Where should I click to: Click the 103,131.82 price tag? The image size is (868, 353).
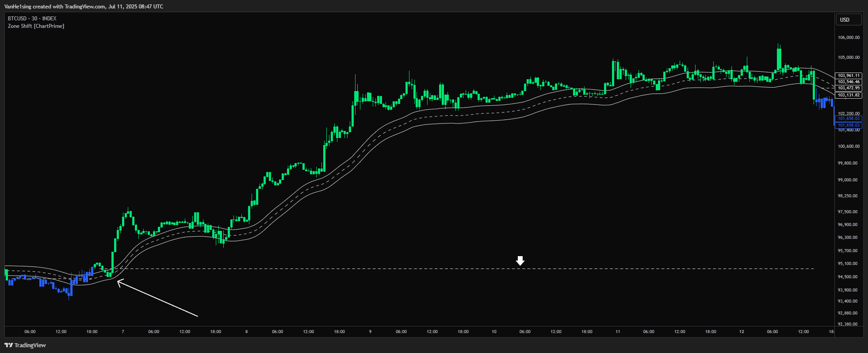pos(848,95)
